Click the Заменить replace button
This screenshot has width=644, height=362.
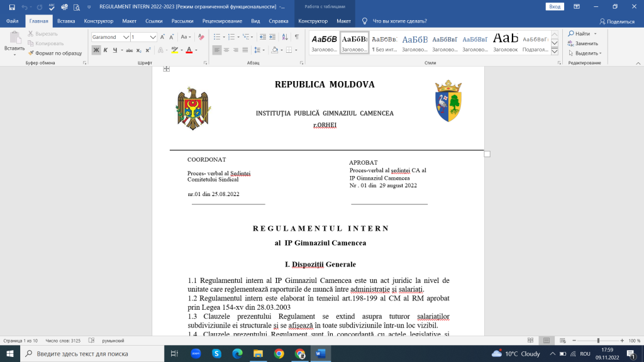pos(583,43)
